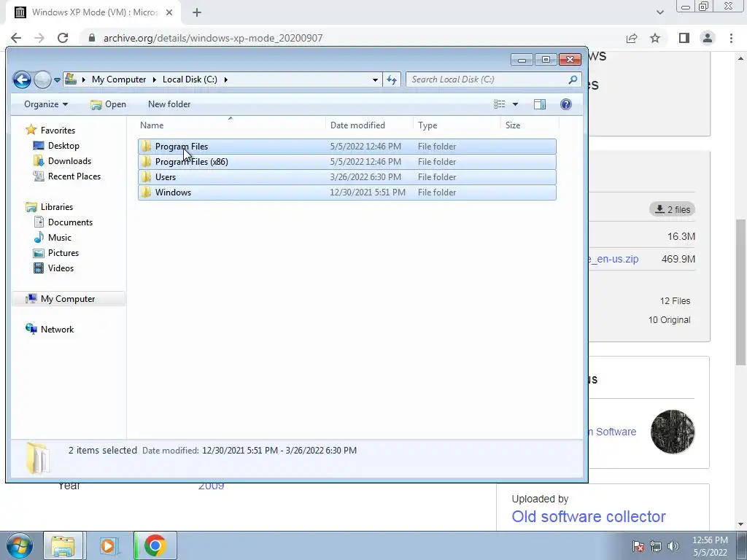Image resolution: width=747 pixels, height=560 pixels.
Task: Share this page icon in Chrome
Action: click(632, 38)
